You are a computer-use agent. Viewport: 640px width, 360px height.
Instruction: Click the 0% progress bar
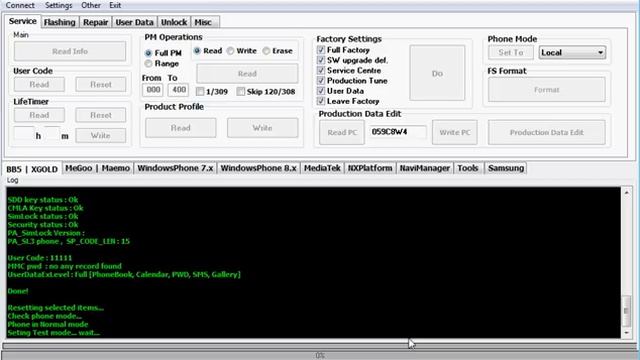point(320,356)
